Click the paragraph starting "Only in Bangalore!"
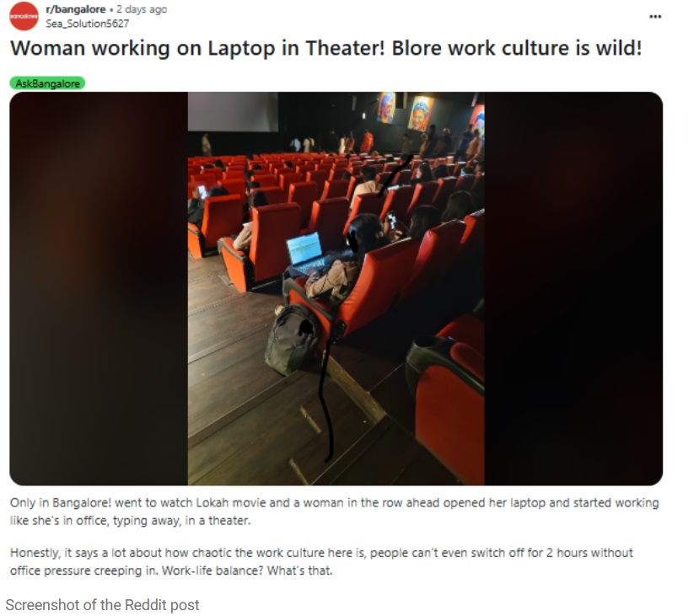699x616 pixels. pyautogui.click(x=335, y=512)
